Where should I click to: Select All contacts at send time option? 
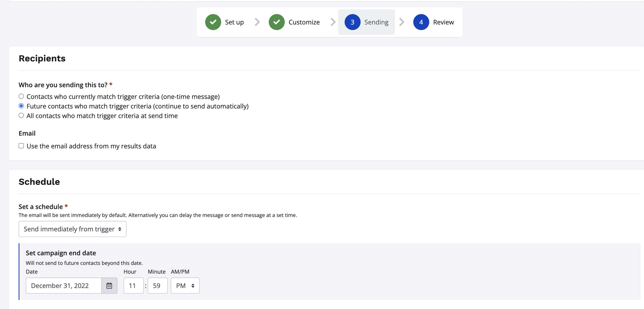pos(21,115)
